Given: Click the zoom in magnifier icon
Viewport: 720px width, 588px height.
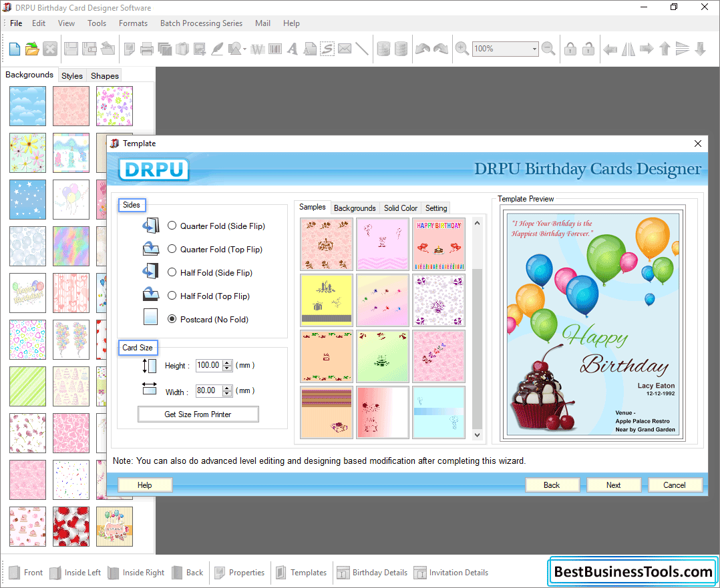Looking at the screenshot, I should (x=462, y=49).
